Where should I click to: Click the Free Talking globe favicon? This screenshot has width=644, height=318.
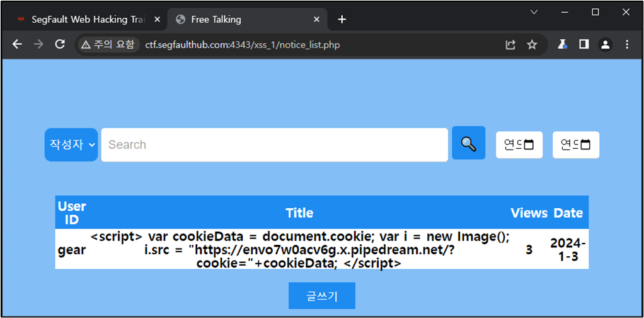click(x=180, y=20)
